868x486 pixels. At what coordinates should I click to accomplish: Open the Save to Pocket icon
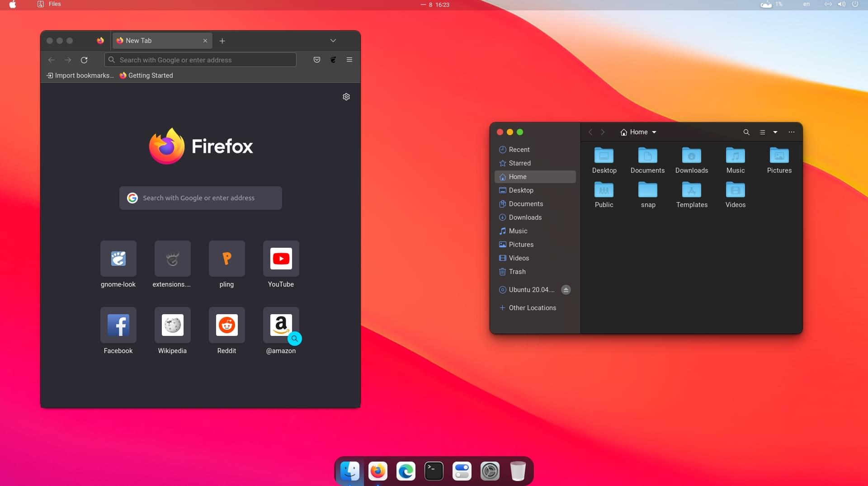[x=317, y=60]
